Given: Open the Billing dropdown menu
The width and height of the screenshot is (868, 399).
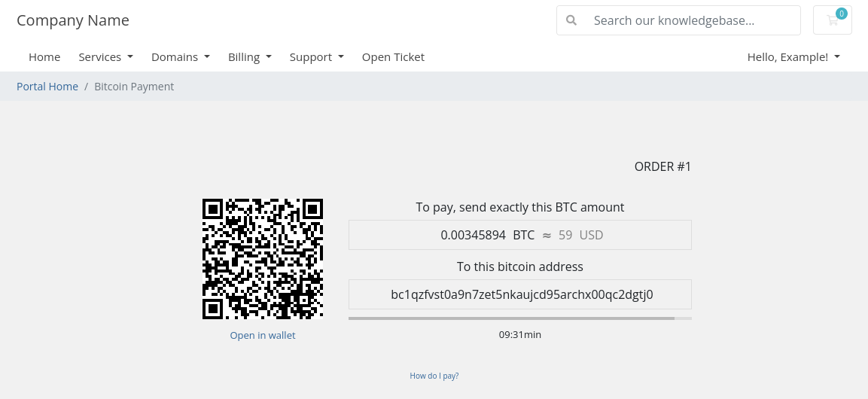Looking at the screenshot, I should pos(250,57).
